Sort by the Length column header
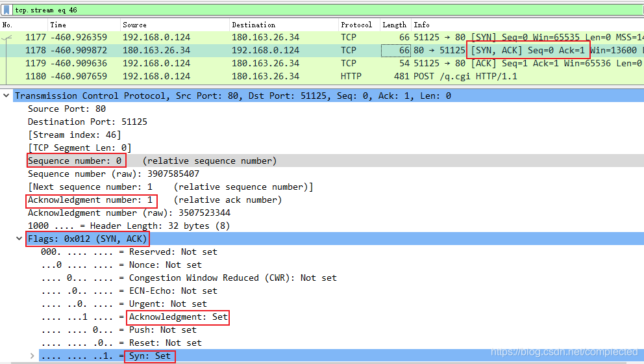 point(395,25)
